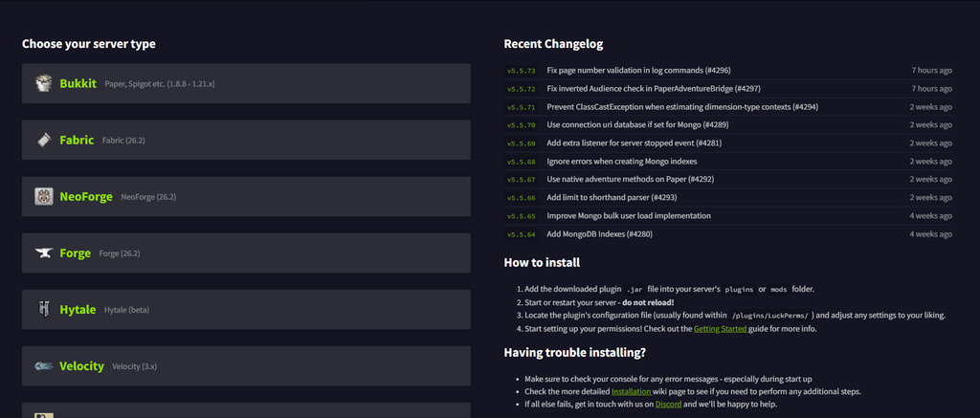Select the Velocity proxy type

[x=246, y=366]
